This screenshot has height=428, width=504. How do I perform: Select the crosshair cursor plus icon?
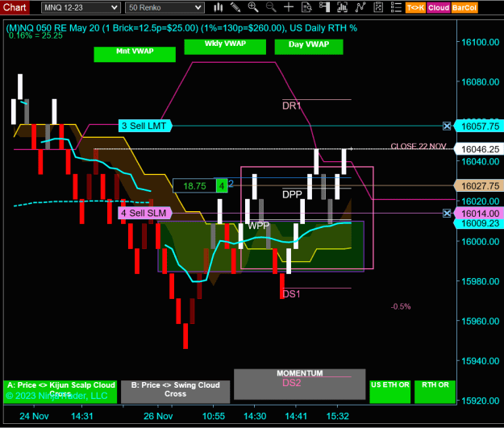click(x=289, y=7)
